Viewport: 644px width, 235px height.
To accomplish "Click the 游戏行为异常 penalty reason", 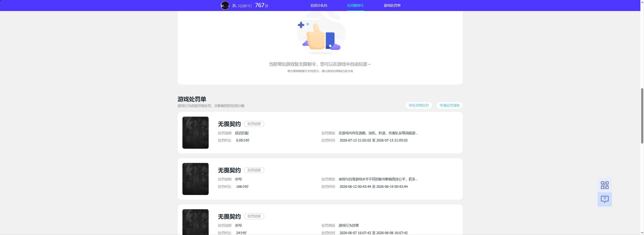I will pyautogui.click(x=349, y=226).
